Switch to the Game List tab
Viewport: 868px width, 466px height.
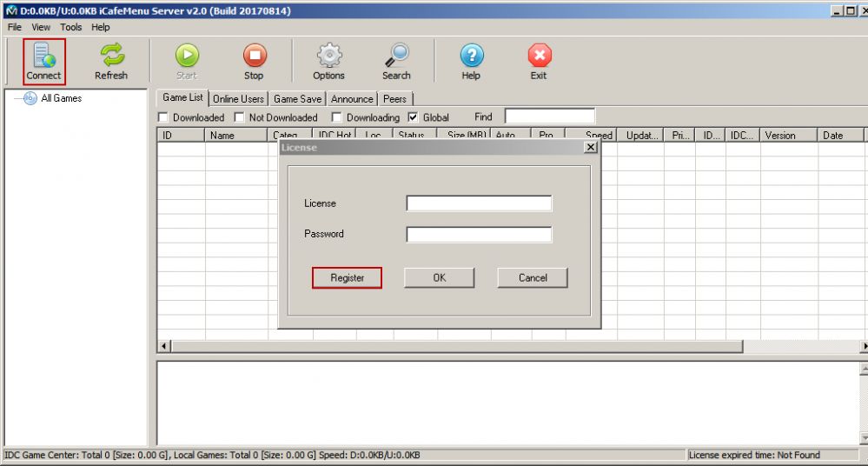[x=182, y=97]
